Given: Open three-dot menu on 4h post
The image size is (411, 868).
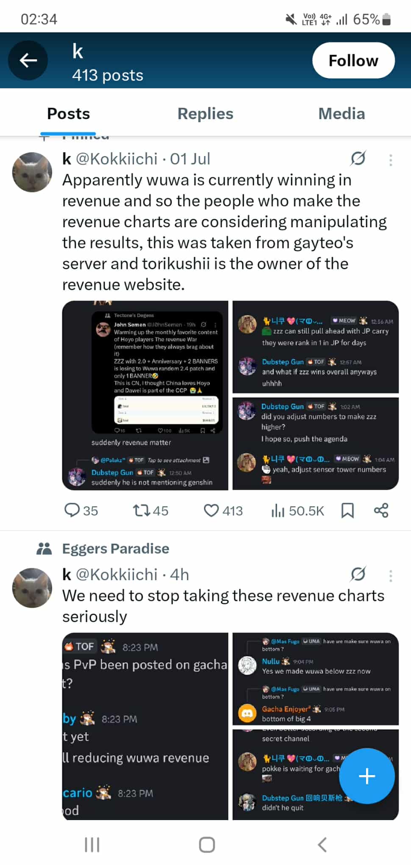Looking at the screenshot, I should pyautogui.click(x=391, y=576).
